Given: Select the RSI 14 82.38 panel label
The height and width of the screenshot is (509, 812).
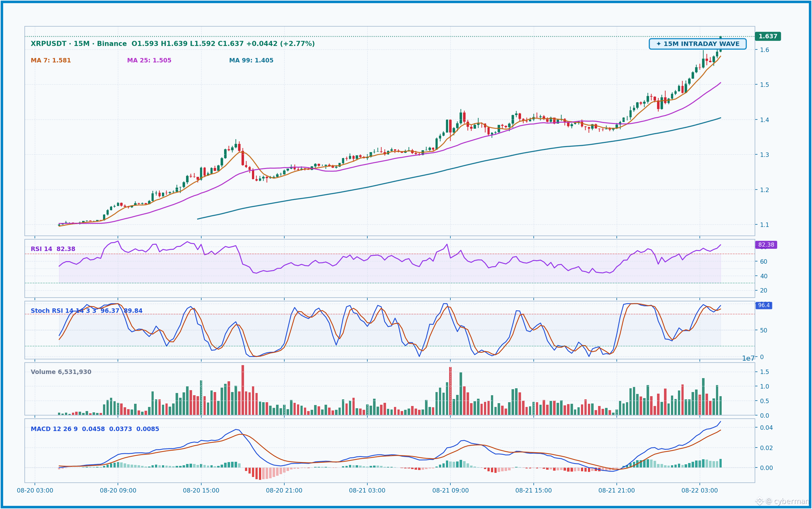Looking at the screenshot, I should point(53,249).
